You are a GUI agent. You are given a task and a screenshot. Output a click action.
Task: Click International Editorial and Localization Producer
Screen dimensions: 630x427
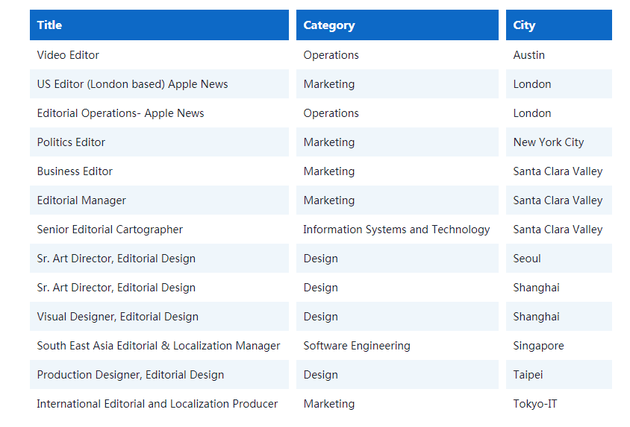157,404
